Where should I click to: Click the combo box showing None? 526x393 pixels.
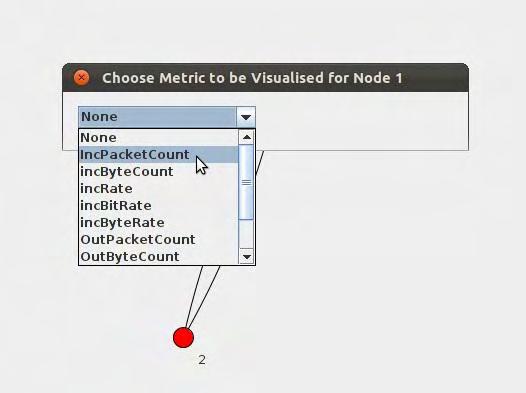[x=167, y=117]
